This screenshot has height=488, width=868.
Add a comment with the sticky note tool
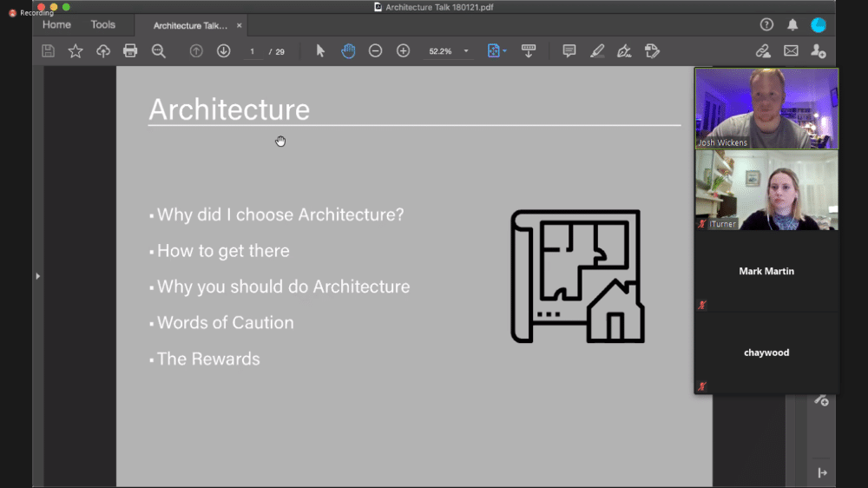[x=569, y=51]
